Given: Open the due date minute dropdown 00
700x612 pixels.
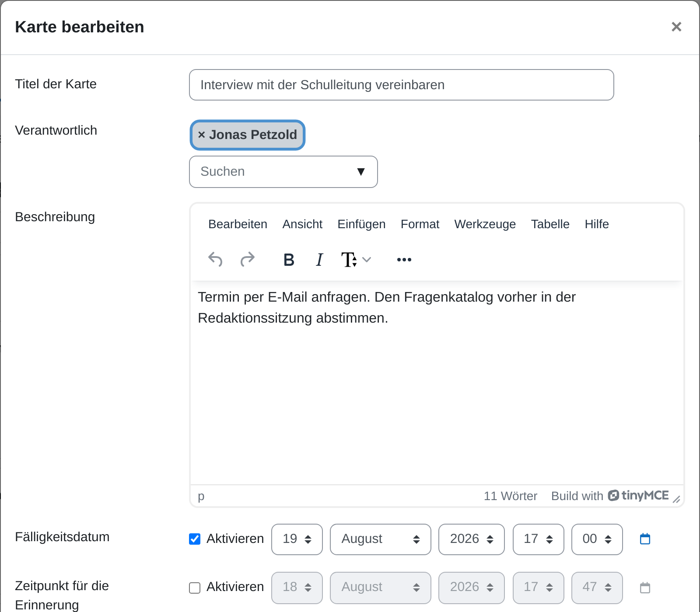Looking at the screenshot, I should click(x=597, y=539).
